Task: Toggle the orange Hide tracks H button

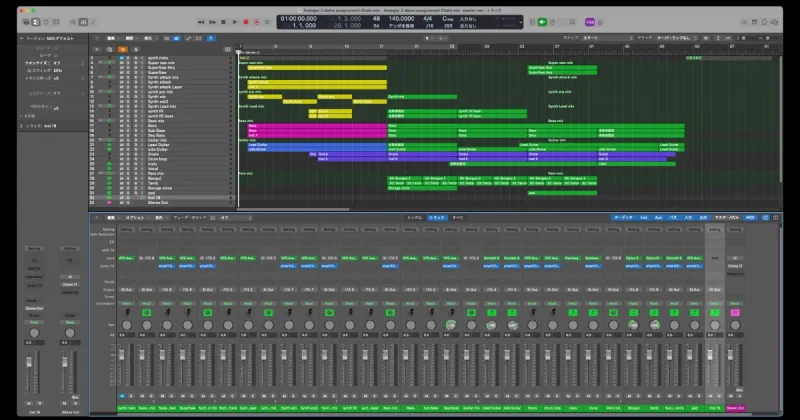Action: [x=122, y=49]
